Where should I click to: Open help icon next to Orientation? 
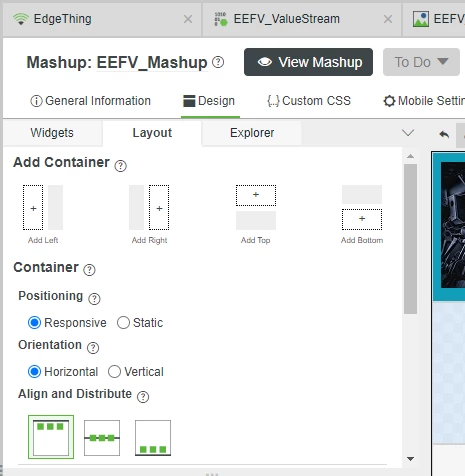[93, 348]
